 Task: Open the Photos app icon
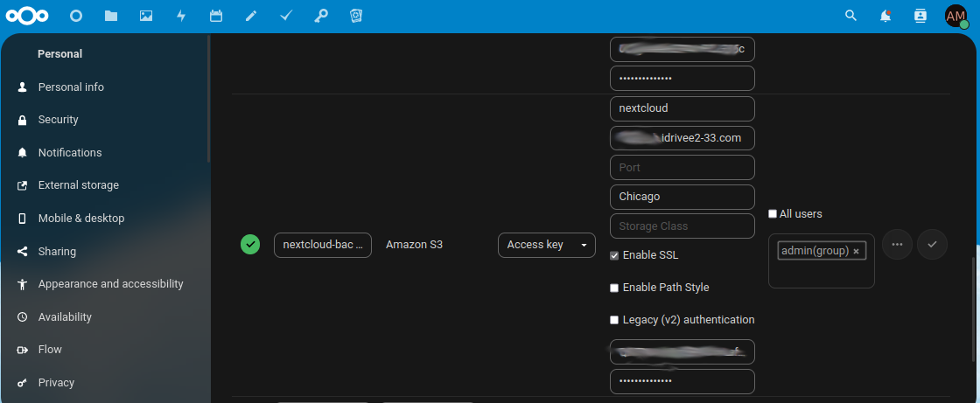[146, 16]
